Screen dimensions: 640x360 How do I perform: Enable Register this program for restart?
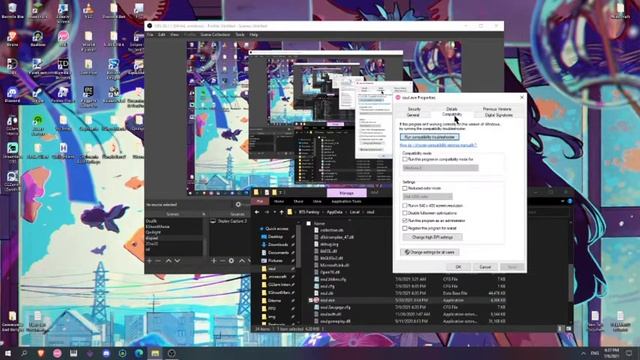[x=405, y=229]
